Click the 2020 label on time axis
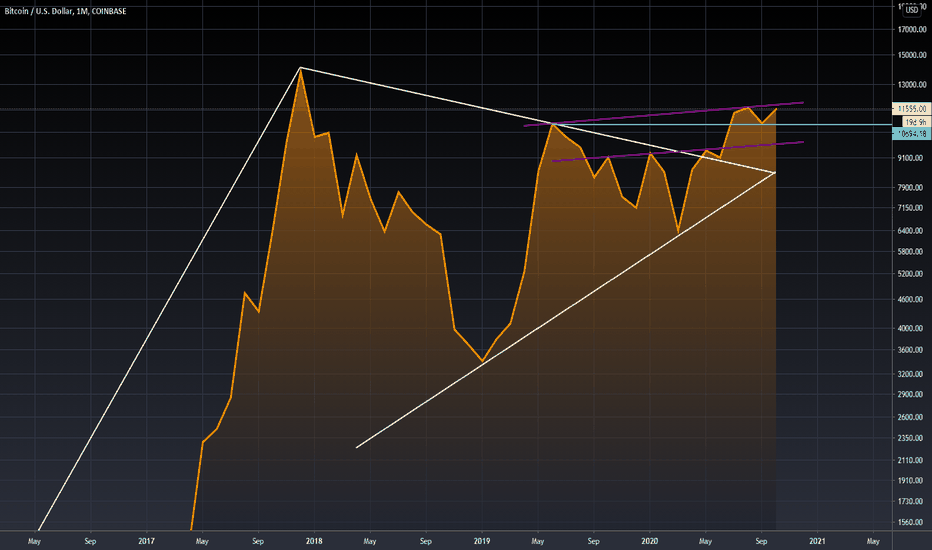Image resolution: width=932 pixels, height=550 pixels. [x=650, y=541]
